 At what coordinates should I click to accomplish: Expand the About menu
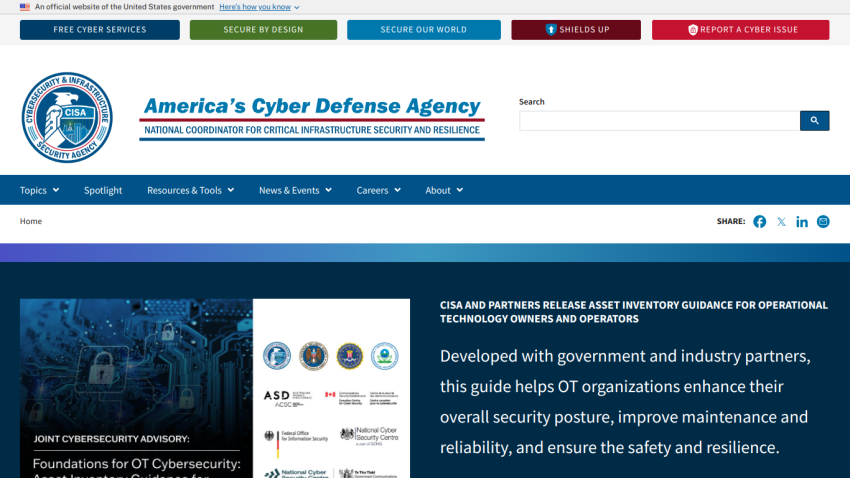[x=444, y=190]
